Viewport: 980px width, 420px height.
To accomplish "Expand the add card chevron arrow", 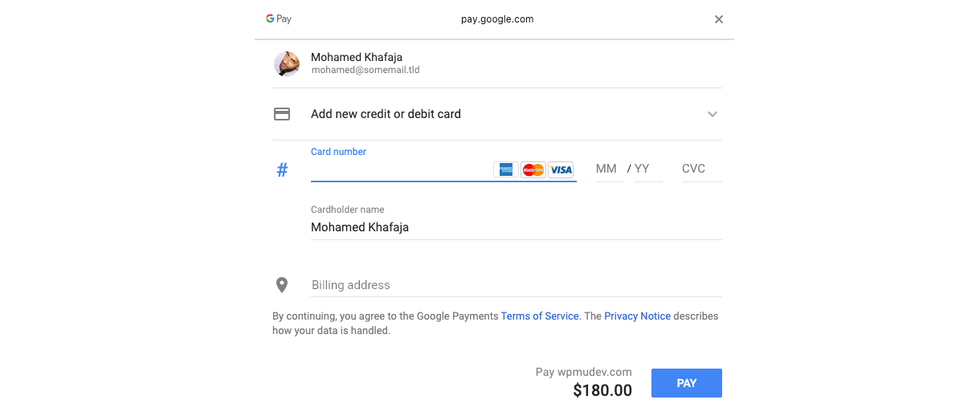I will tap(712, 114).
